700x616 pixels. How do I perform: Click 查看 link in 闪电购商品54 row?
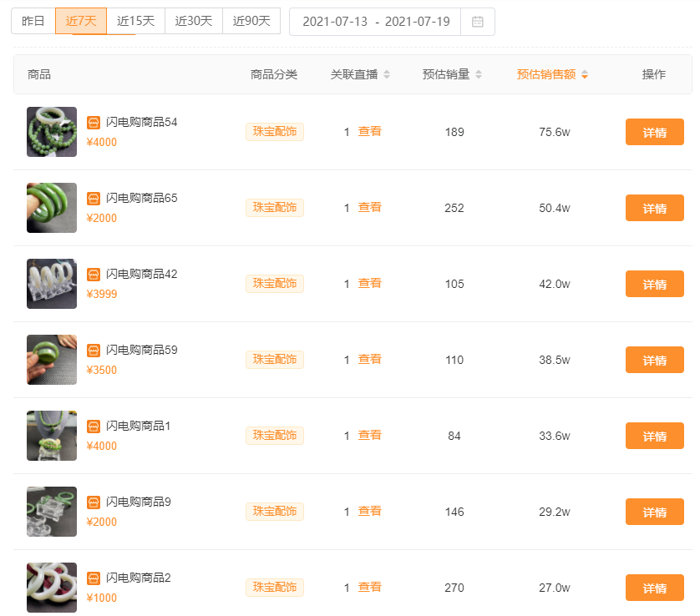click(370, 132)
